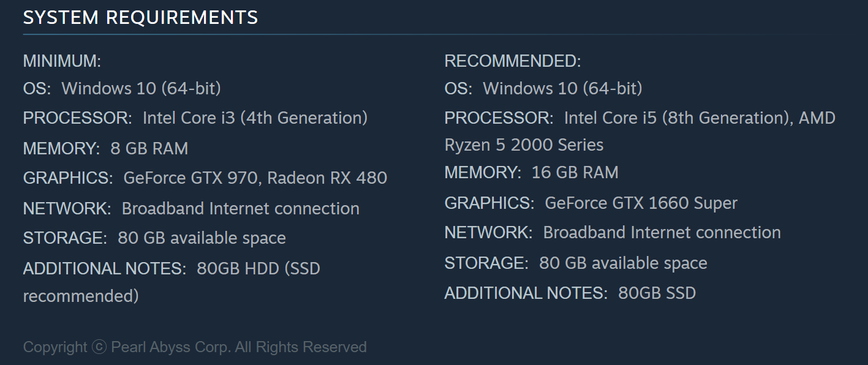
Task: Click the PROCESSOR label in the minimum column
Action: [77, 118]
